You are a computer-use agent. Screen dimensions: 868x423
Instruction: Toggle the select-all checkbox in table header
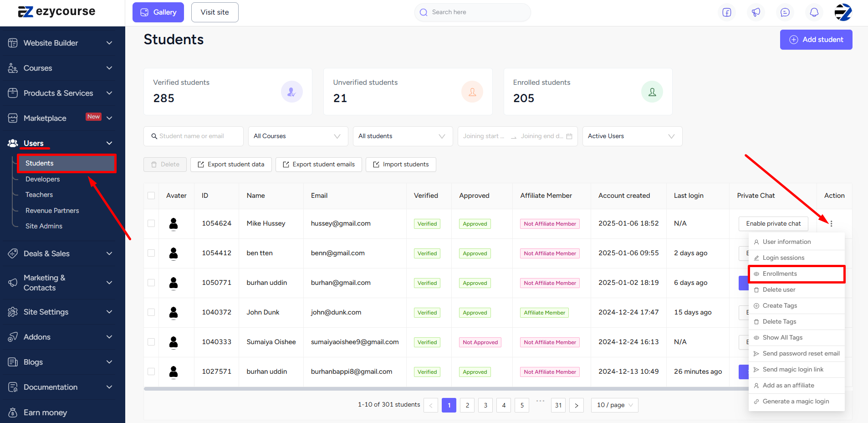(x=151, y=196)
